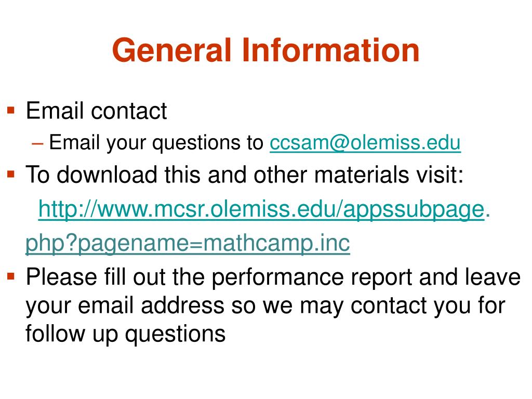
Task: Click the General Information slide title
Action: [266, 50]
